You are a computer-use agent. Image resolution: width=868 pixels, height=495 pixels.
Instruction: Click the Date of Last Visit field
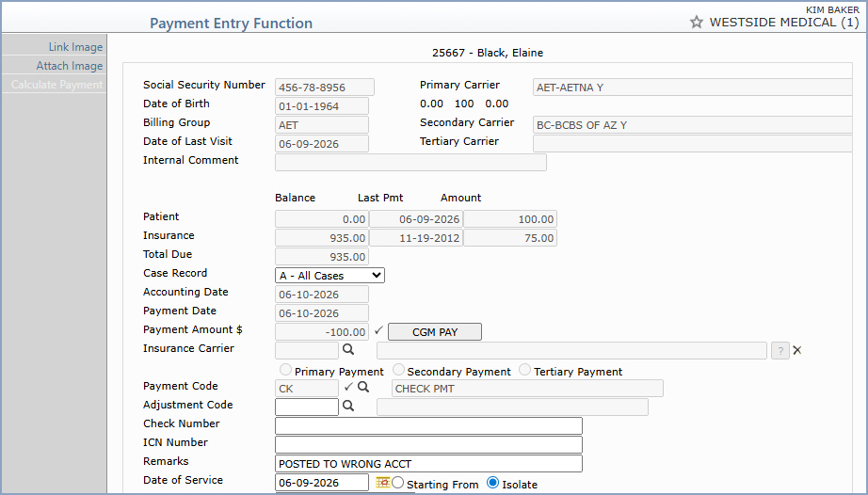tap(322, 144)
